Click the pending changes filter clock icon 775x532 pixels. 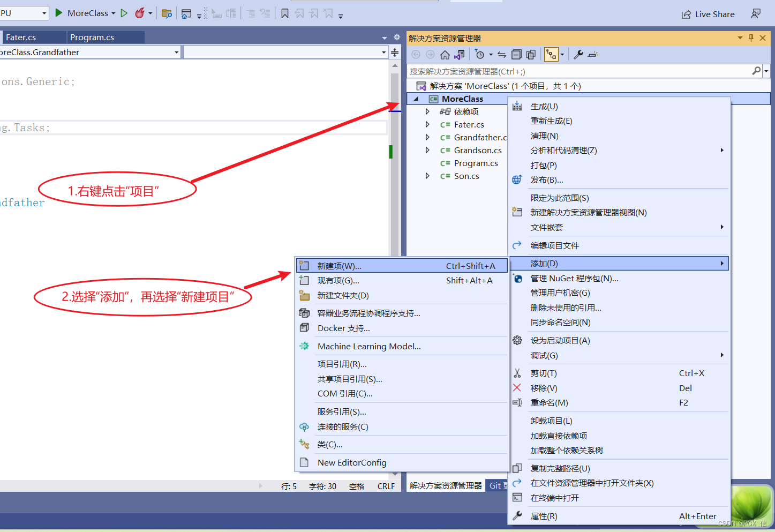(x=479, y=55)
